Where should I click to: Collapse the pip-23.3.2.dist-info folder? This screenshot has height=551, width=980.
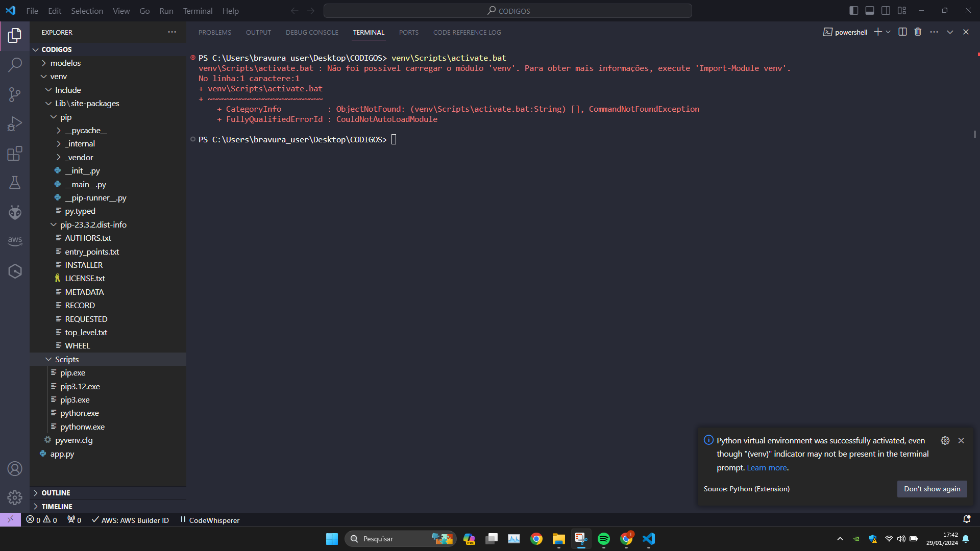[x=108, y=224]
